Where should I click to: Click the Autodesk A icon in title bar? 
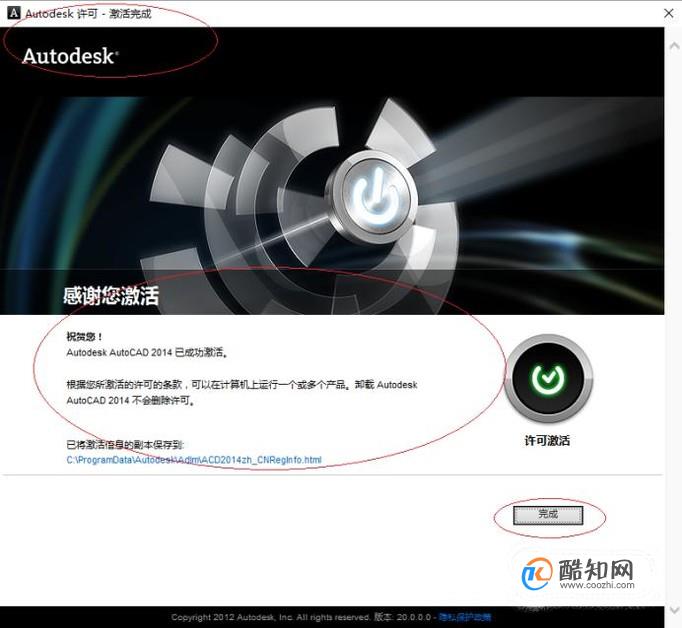pyautogui.click(x=14, y=13)
